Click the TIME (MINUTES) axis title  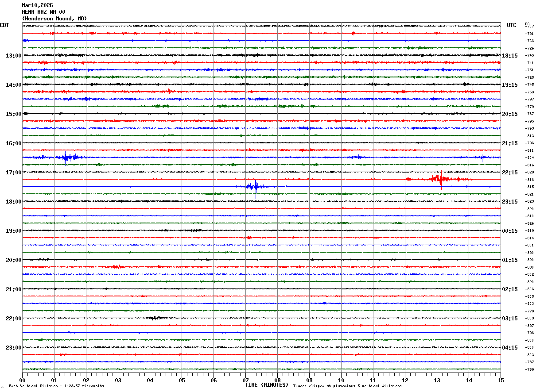tap(267, 385)
